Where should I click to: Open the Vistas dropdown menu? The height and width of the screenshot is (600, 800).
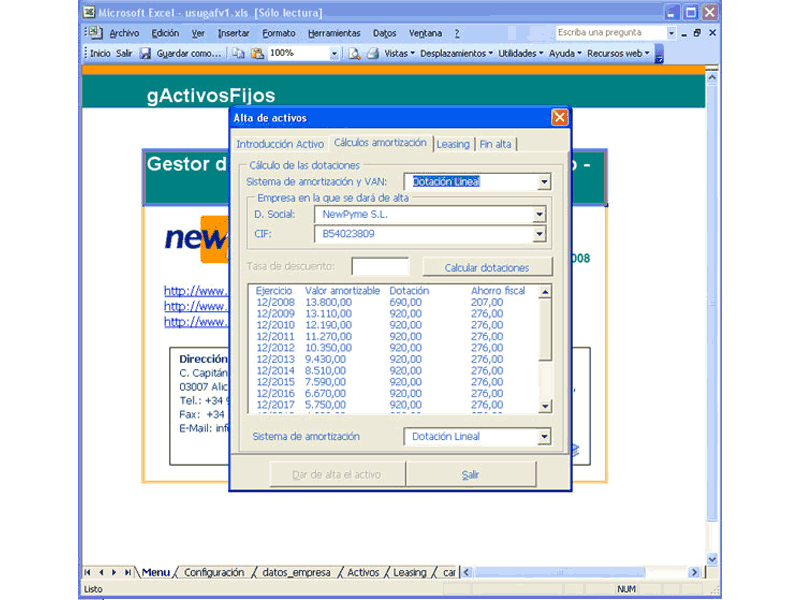(399, 53)
